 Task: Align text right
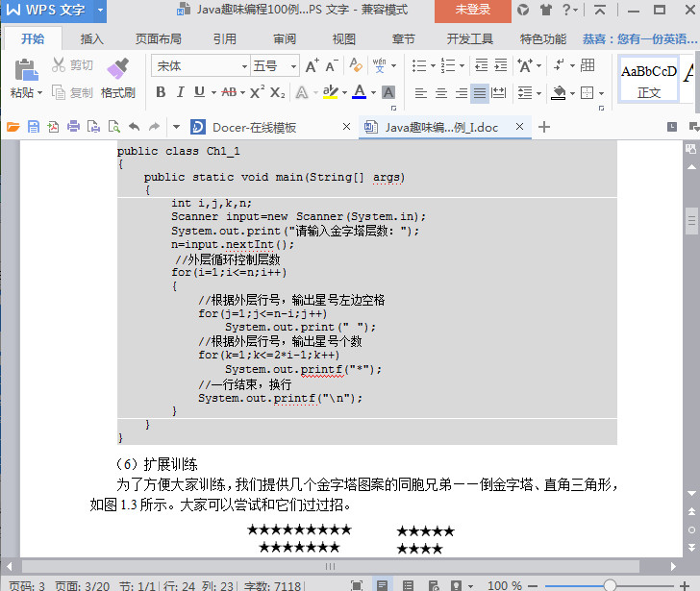click(462, 93)
